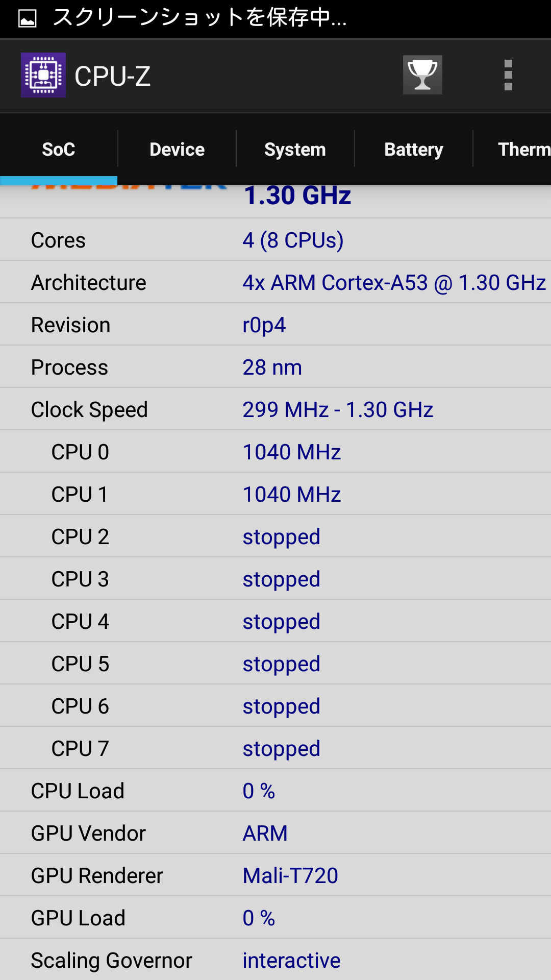Select the SoC tab
Image resolution: width=551 pixels, height=980 pixels.
59,149
